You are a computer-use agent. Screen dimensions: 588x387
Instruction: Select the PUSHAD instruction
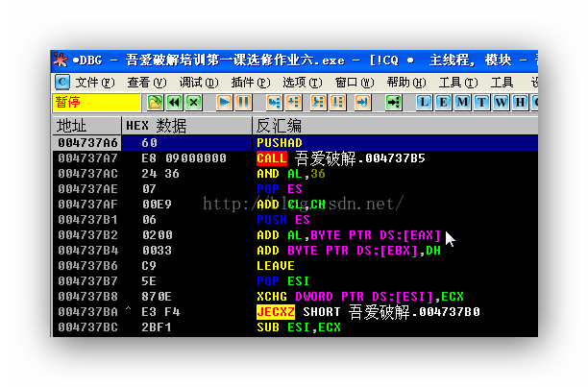pos(280,143)
